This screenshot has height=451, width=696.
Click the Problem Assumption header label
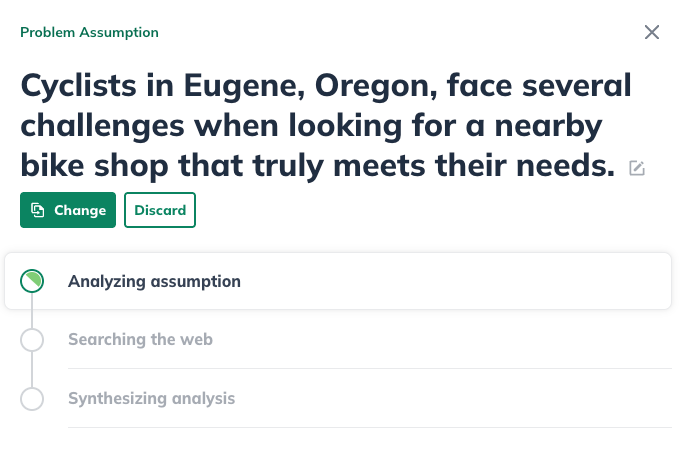pyautogui.click(x=89, y=32)
